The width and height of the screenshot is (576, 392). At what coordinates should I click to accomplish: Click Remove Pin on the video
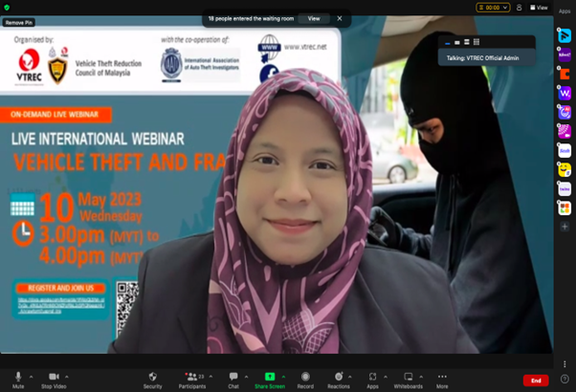pos(18,22)
